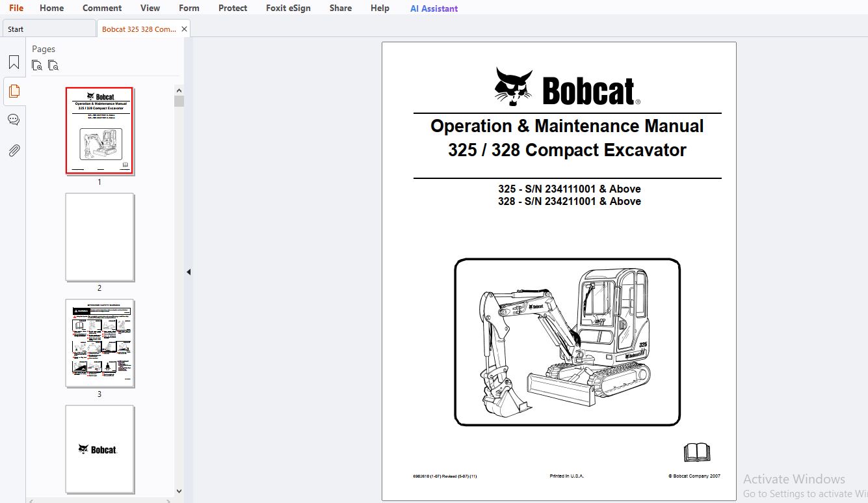The image size is (868, 503).
Task: Click the thumbnail panel scrollbar thumb
Action: pos(179,101)
